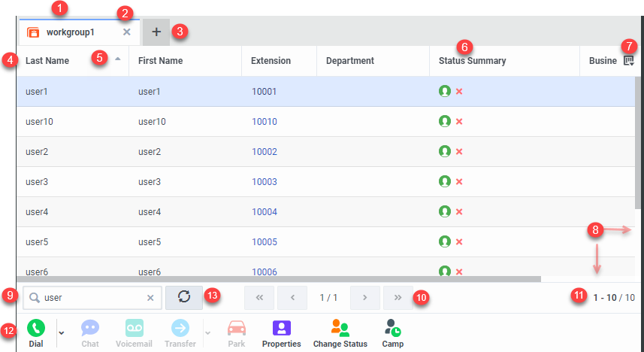Expand the Transfer dropdown arrow
644x352 pixels.
207,332
